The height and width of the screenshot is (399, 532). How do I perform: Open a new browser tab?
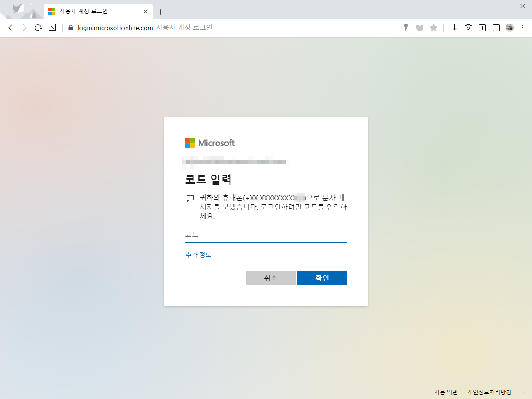[161, 12]
